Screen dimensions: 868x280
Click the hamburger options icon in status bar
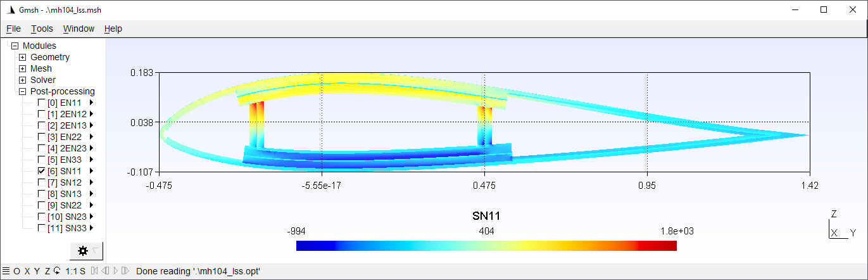(6, 271)
